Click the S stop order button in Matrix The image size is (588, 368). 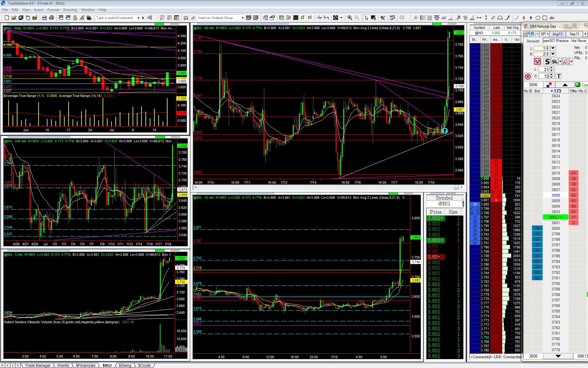coord(547,62)
